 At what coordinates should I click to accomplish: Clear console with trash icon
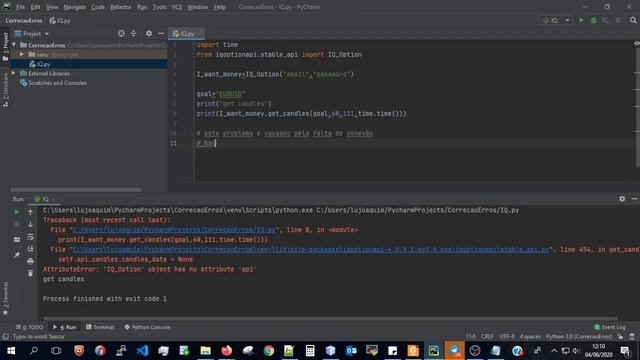tap(30, 273)
